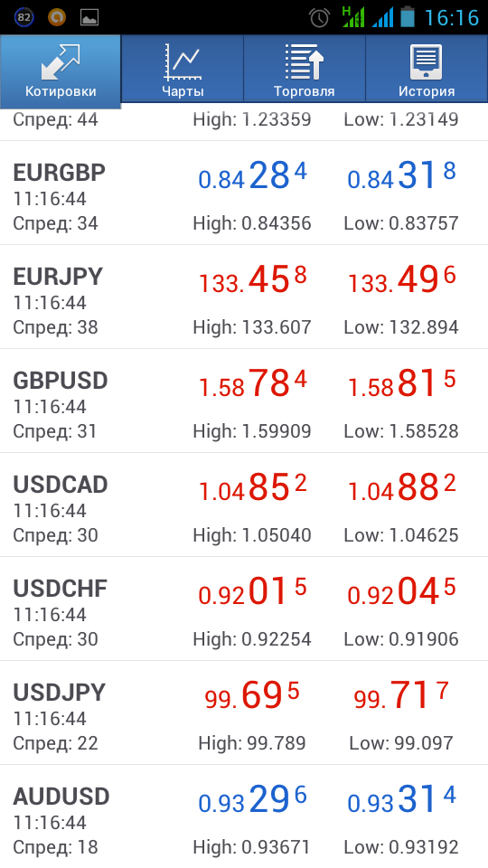Tap the alarm clock status icon
This screenshot has height=868, width=488.
(x=319, y=17)
